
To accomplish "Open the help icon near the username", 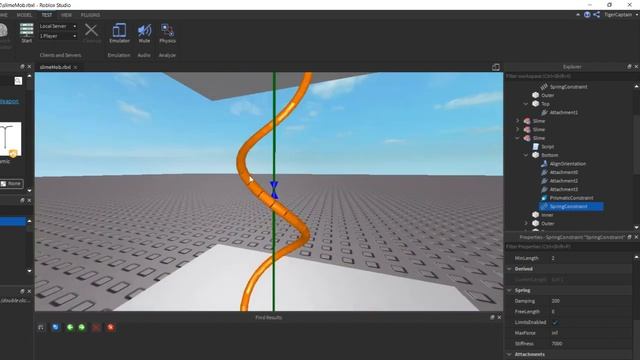I will (x=587, y=15).
